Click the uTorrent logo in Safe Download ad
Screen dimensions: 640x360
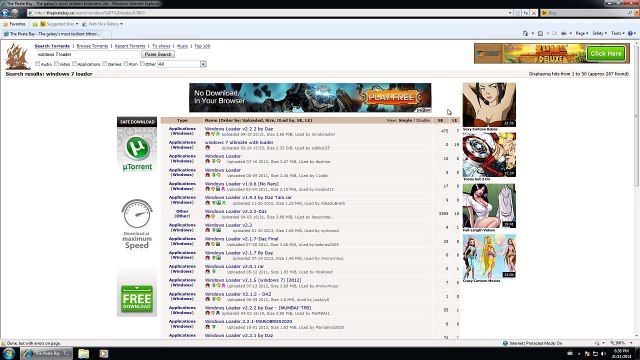coord(137,148)
